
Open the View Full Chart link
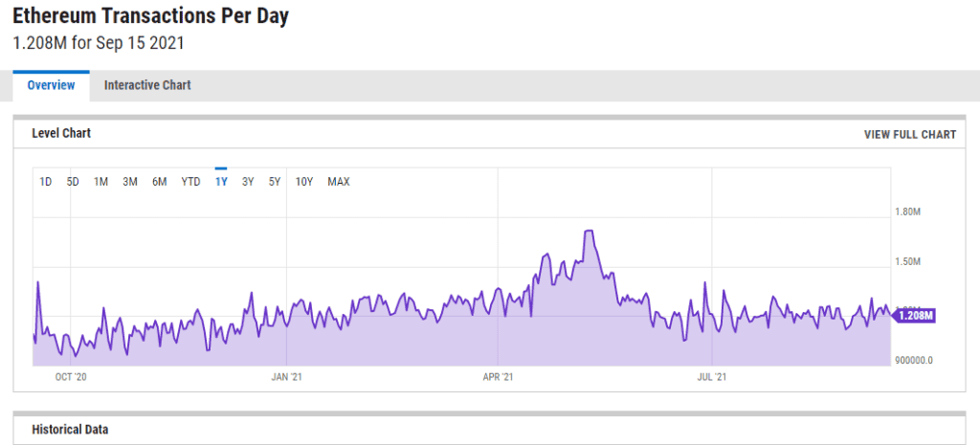coord(910,134)
